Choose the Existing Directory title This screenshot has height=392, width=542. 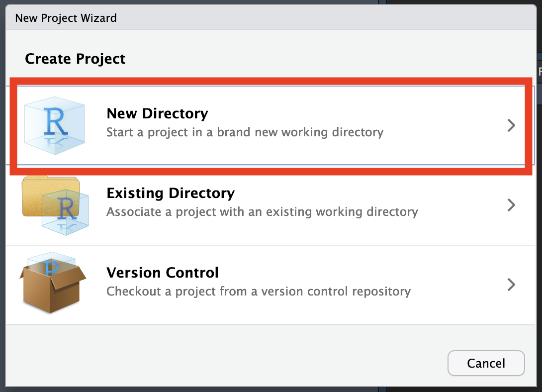171,193
